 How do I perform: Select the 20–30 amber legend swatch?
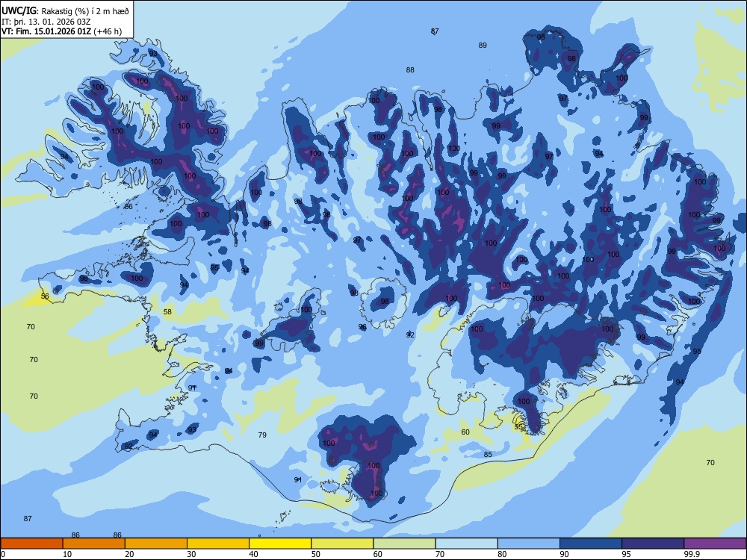156,544
